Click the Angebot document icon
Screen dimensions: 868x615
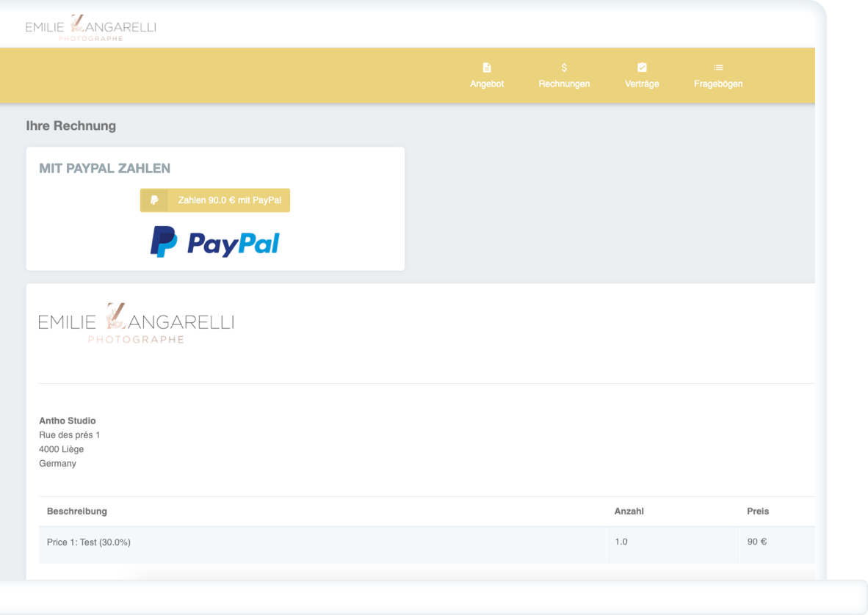pyautogui.click(x=487, y=68)
